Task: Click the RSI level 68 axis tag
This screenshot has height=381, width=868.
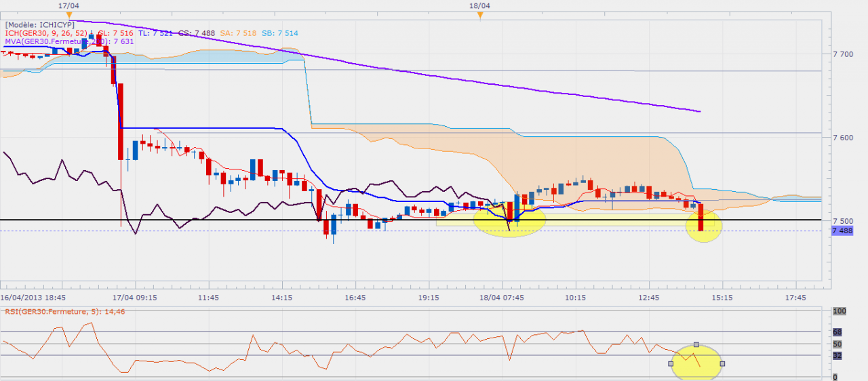Action: [838, 333]
